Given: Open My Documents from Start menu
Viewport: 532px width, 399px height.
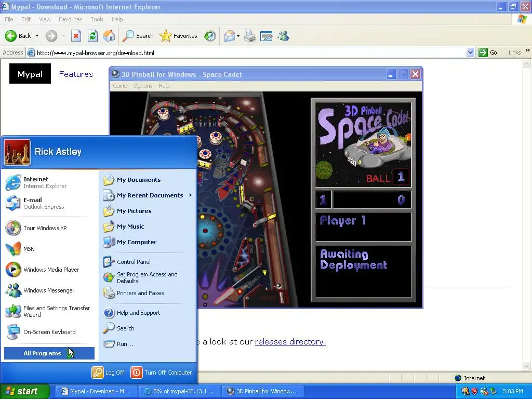Looking at the screenshot, I should pyautogui.click(x=148, y=180).
